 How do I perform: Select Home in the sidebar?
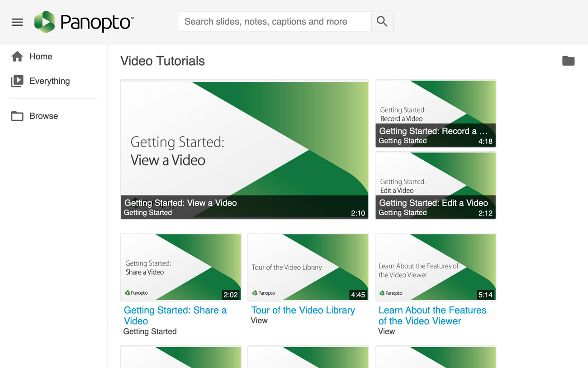pos(41,57)
